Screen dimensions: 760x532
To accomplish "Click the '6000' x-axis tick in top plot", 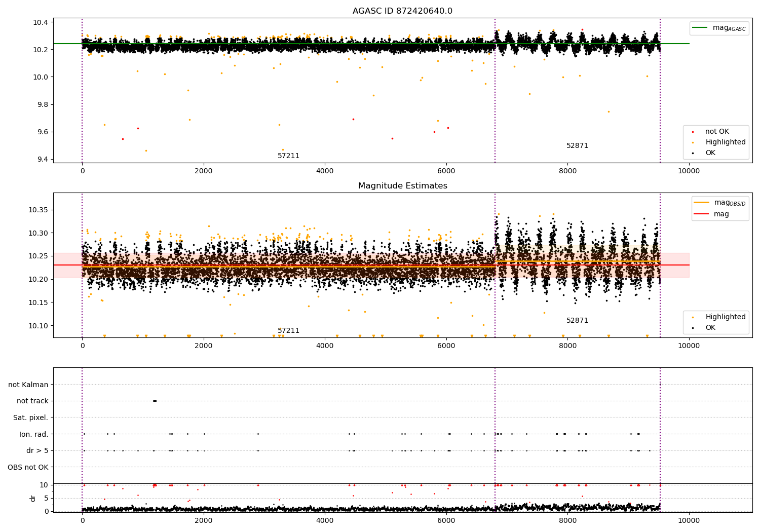I will pos(446,171).
